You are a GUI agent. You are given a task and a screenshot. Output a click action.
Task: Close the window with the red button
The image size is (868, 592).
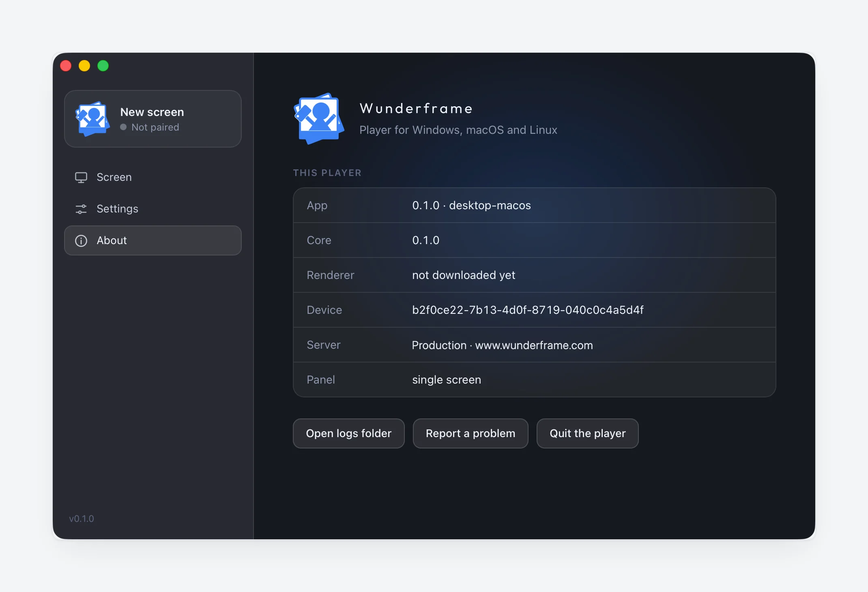click(66, 66)
